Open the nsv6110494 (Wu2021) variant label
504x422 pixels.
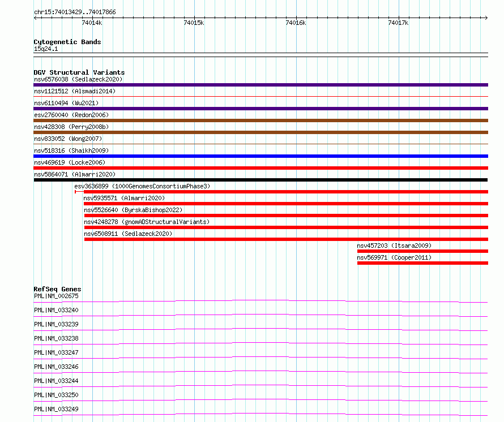coord(66,103)
